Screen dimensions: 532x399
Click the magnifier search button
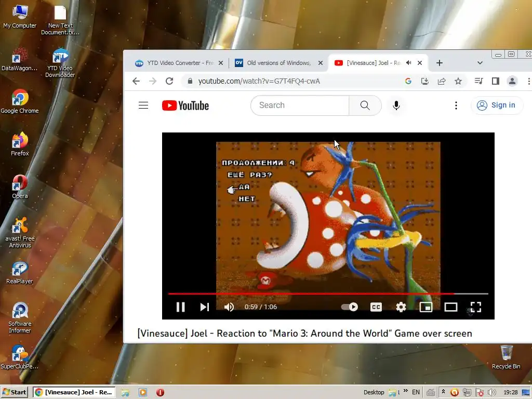[365, 105]
